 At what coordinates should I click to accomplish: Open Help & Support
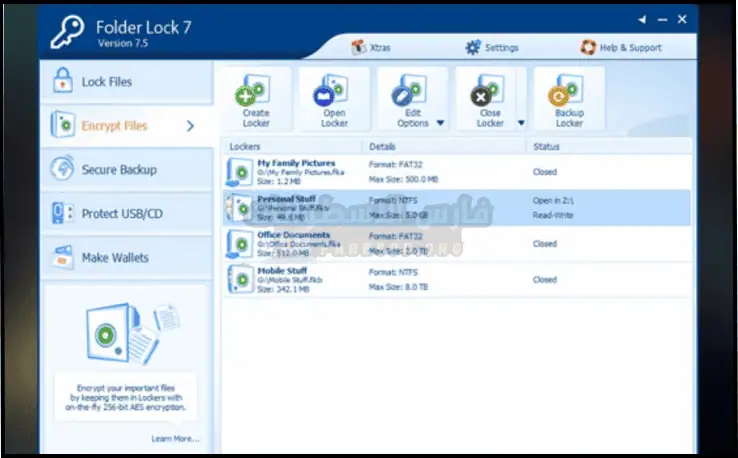pos(620,48)
